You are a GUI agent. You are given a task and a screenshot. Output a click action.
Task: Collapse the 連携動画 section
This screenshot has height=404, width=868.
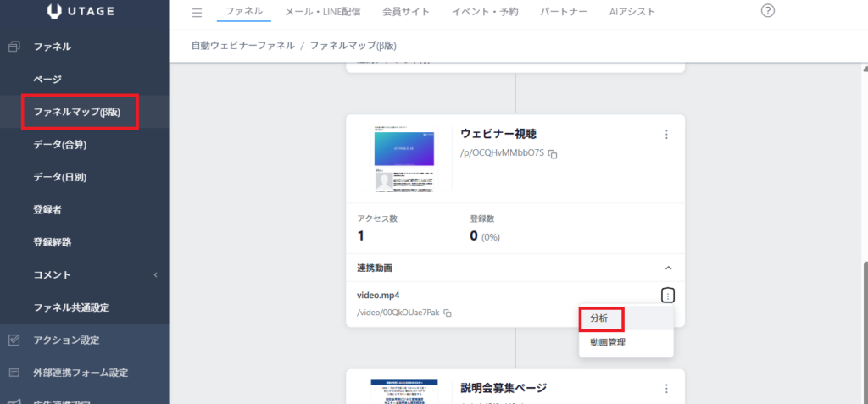click(x=666, y=267)
